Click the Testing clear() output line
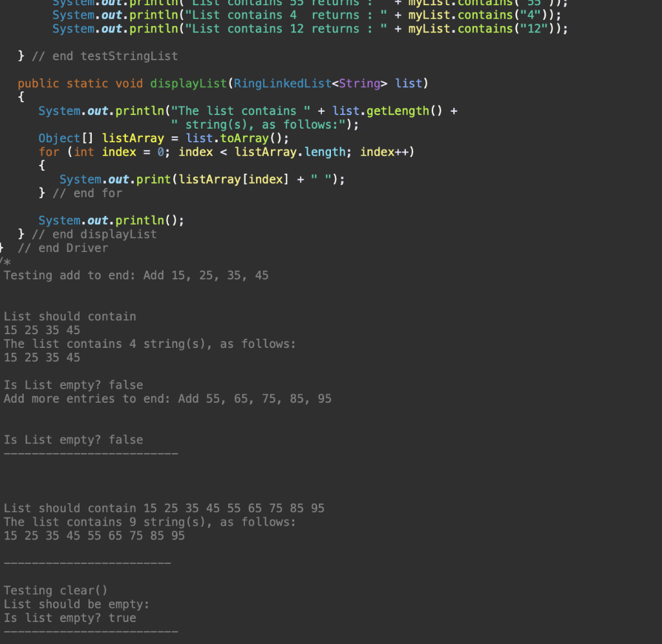662x644 pixels. pyautogui.click(x=53, y=590)
